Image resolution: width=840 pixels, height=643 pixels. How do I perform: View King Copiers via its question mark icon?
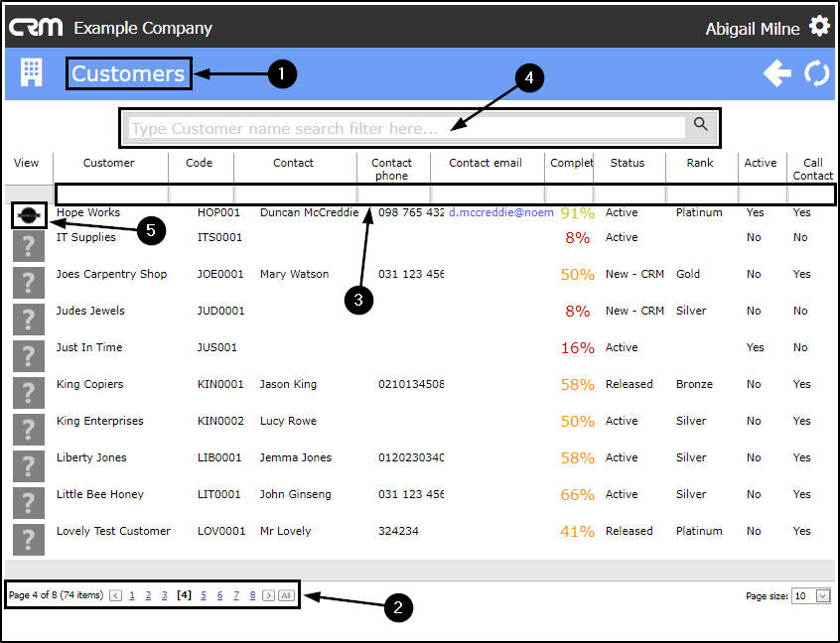pos(29,393)
